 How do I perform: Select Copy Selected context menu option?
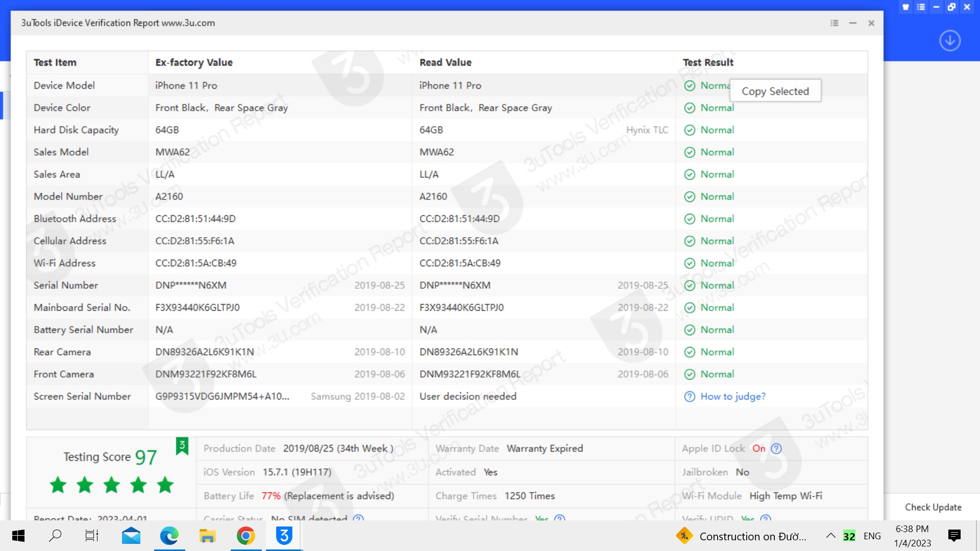coord(775,91)
